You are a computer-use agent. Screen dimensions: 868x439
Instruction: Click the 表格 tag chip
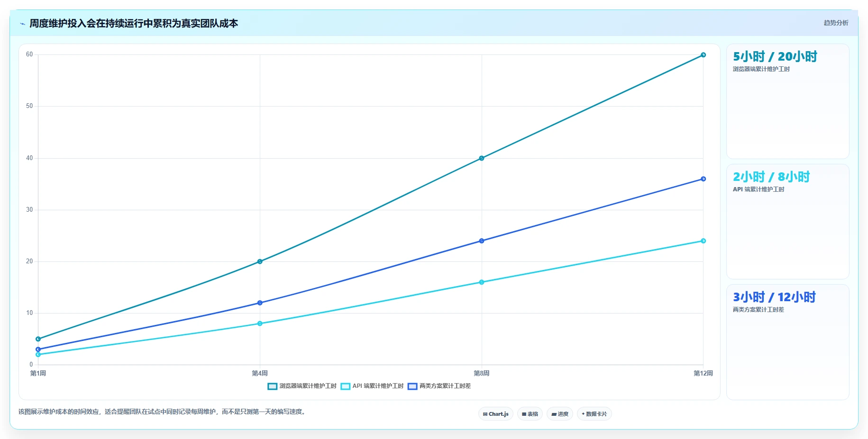[530, 414]
